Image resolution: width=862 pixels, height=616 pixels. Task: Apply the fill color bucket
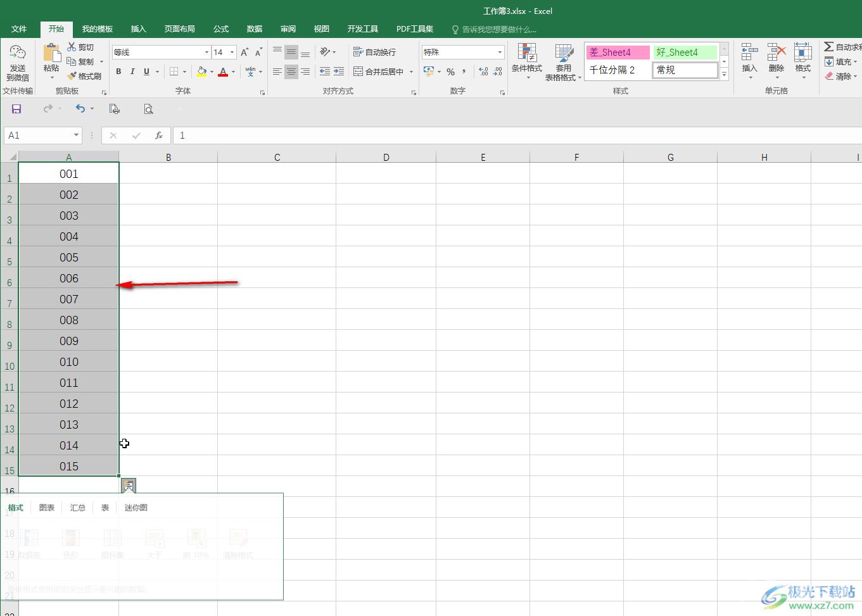[x=201, y=72]
